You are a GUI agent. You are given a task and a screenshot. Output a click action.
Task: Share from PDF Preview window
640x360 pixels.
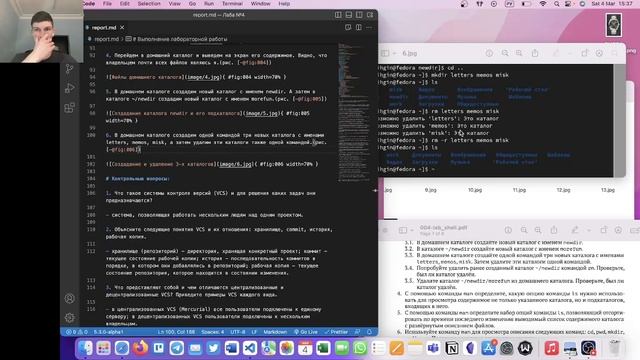pyautogui.click(x=553, y=230)
